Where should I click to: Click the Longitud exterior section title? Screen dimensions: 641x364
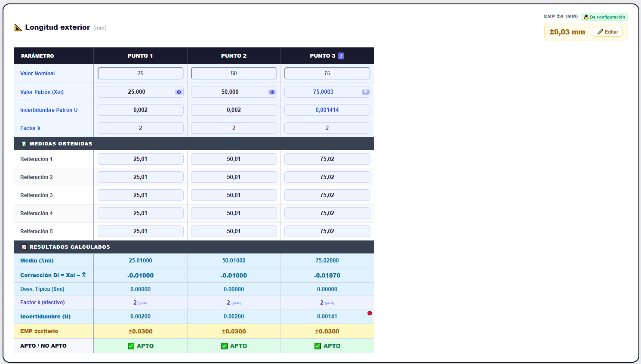pos(58,28)
